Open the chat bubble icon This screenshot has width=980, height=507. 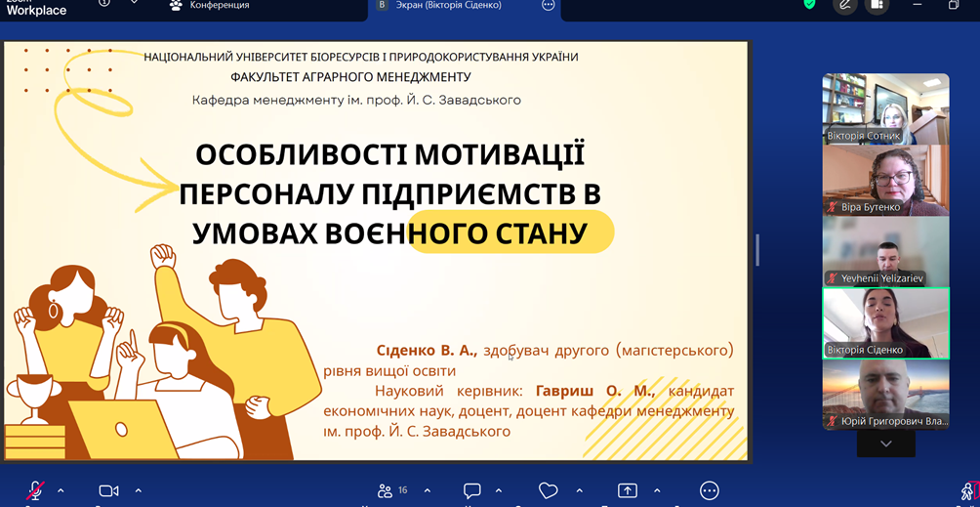pyautogui.click(x=471, y=490)
